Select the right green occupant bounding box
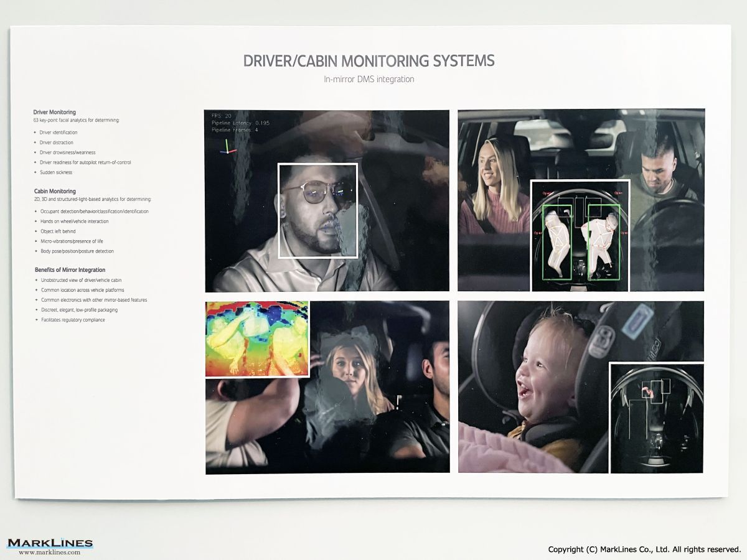 [604, 242]
